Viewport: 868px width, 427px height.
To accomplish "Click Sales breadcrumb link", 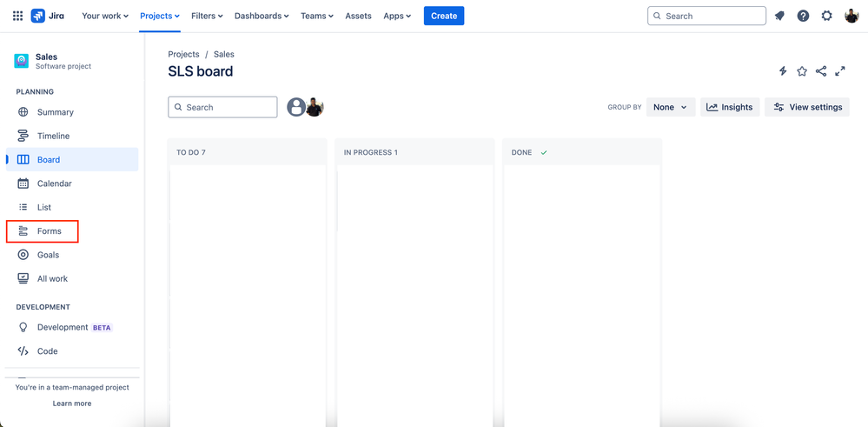I will 223,54.
